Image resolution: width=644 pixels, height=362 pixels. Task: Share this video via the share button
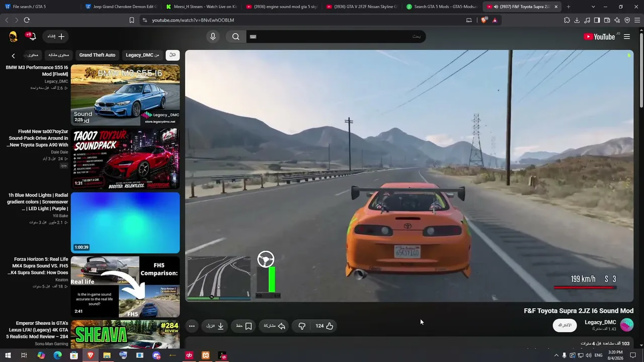[275, 326]
